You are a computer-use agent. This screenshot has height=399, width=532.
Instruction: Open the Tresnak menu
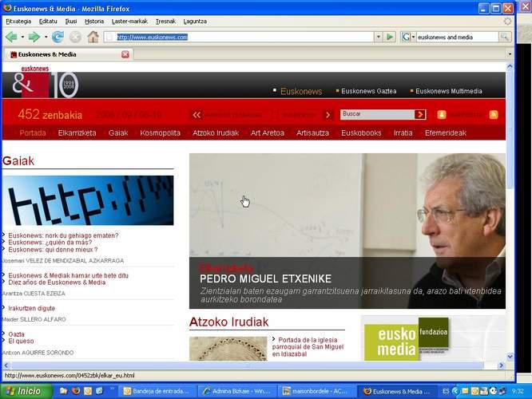(x=165, y=22)
